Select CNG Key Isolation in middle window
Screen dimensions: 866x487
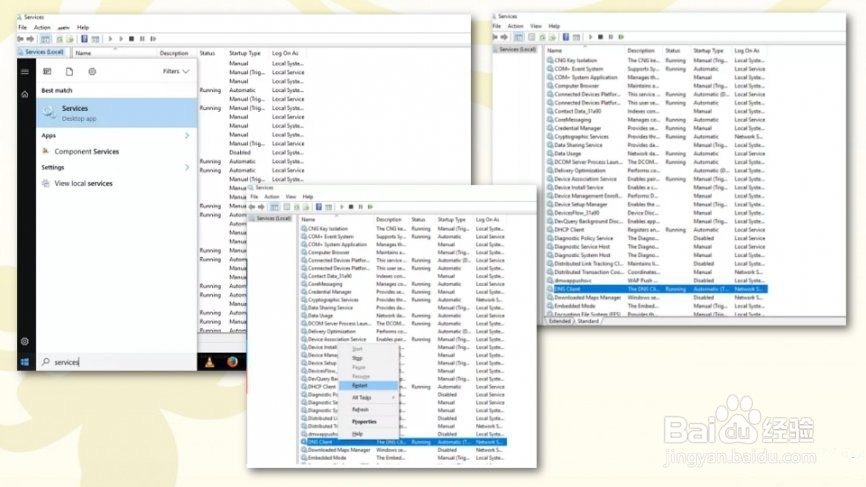click(328, 229)
